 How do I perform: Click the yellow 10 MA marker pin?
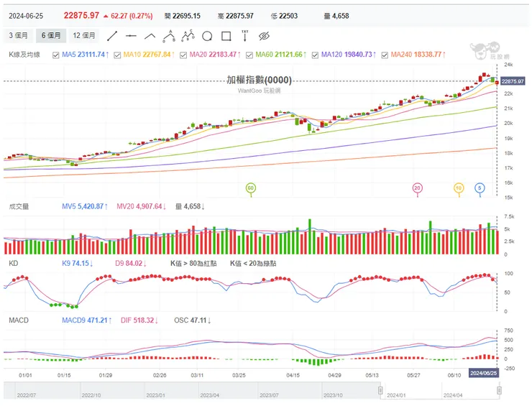(x=459, y=188)
